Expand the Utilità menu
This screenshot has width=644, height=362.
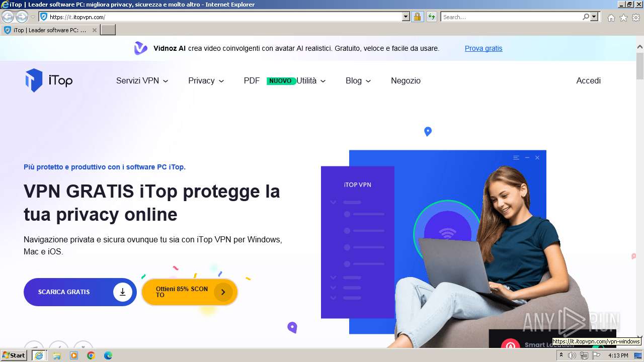311,80
